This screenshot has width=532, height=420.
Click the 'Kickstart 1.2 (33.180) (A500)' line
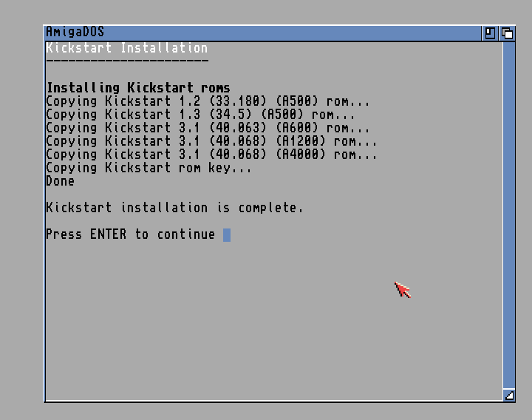208,101
